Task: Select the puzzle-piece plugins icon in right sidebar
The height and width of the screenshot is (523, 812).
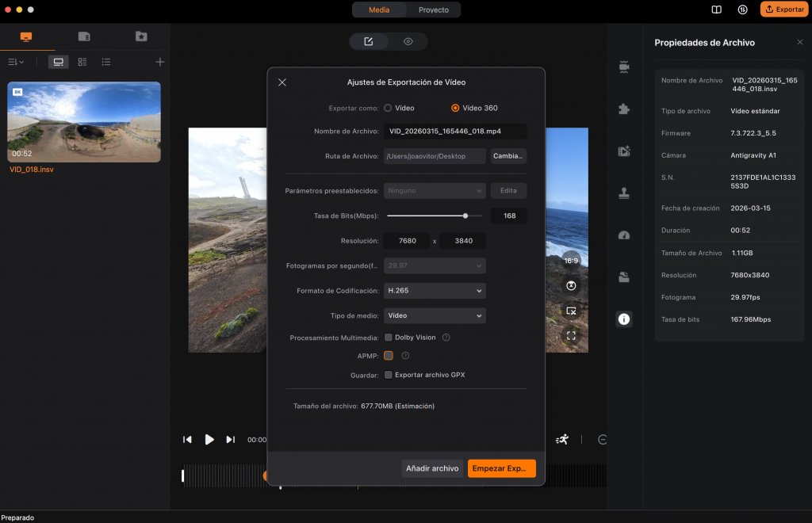Action: click(624, 109)
